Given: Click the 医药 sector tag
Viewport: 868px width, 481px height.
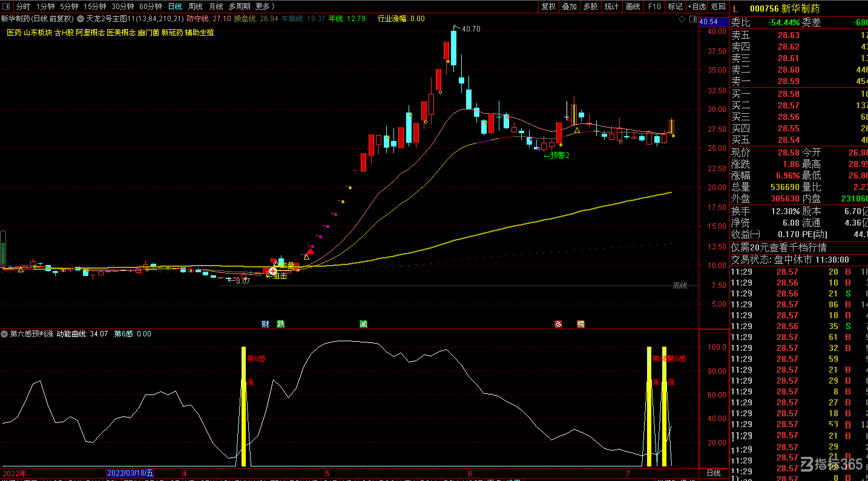Looking at the screenshot, I should pos(14,33).
